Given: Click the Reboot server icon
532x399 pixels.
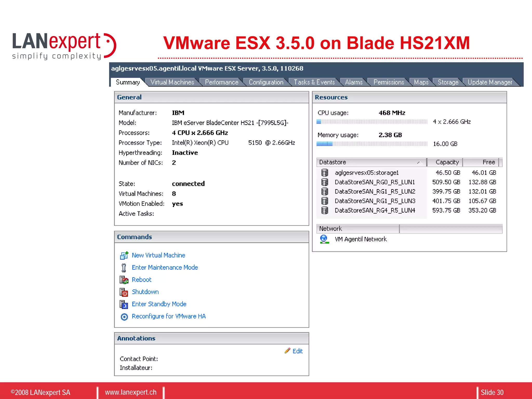Looking at the screenshot, I should (124, 280).
